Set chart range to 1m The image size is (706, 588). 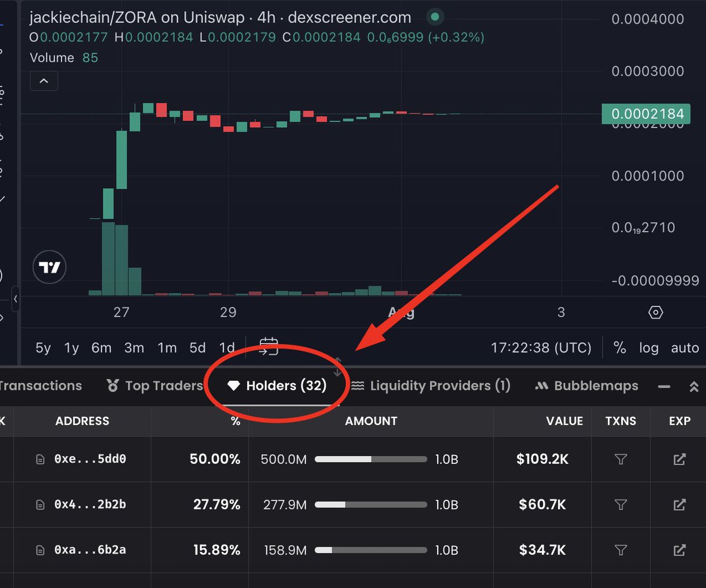[x=167, y=348]
